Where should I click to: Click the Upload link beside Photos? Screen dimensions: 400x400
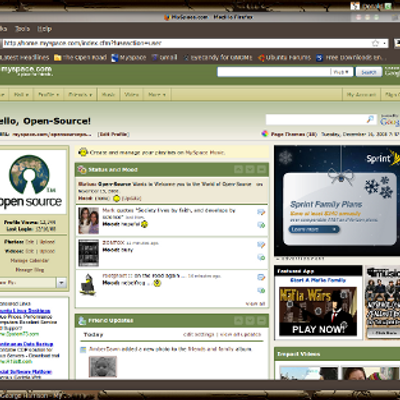click(47, 242)
